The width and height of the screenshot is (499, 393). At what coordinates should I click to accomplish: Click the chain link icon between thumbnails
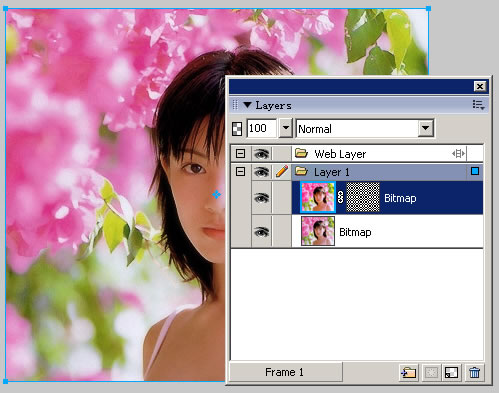340,197
